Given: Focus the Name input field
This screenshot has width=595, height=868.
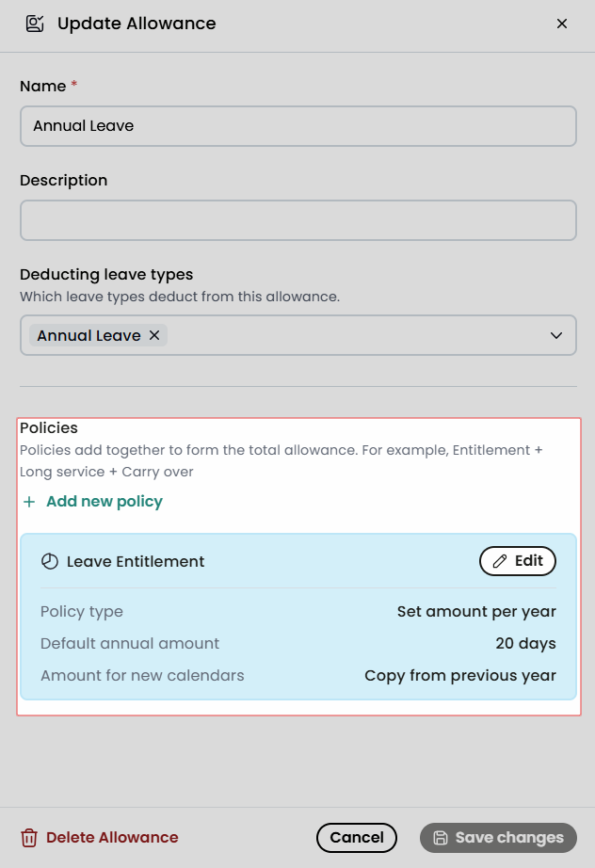Looking at the screenshot, I should (298, 126).
